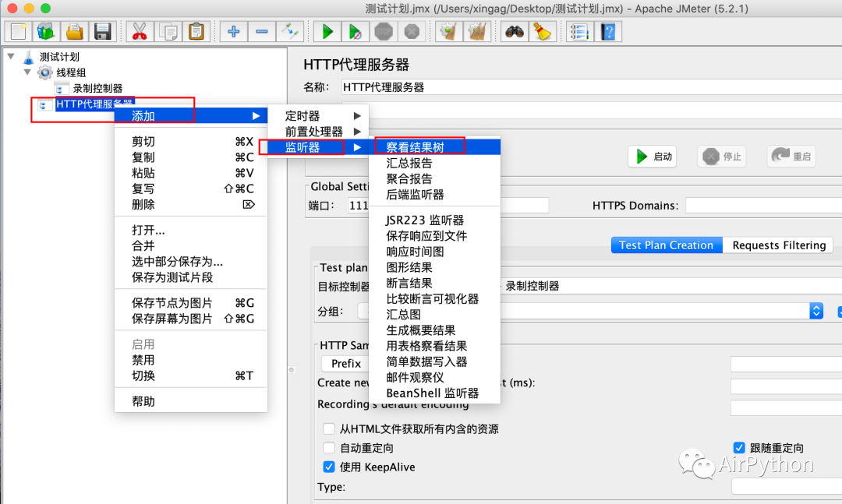Click the New test plan toolbar icon

pos(18,32)
